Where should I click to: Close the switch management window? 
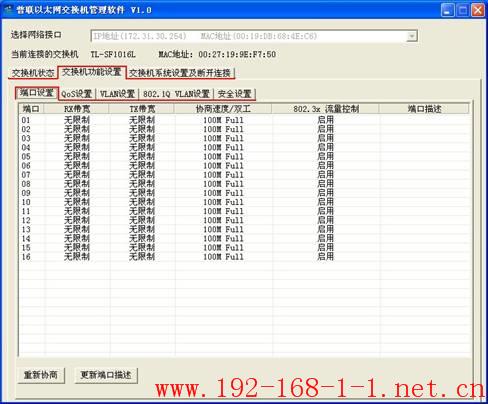[x=478, y=10]
